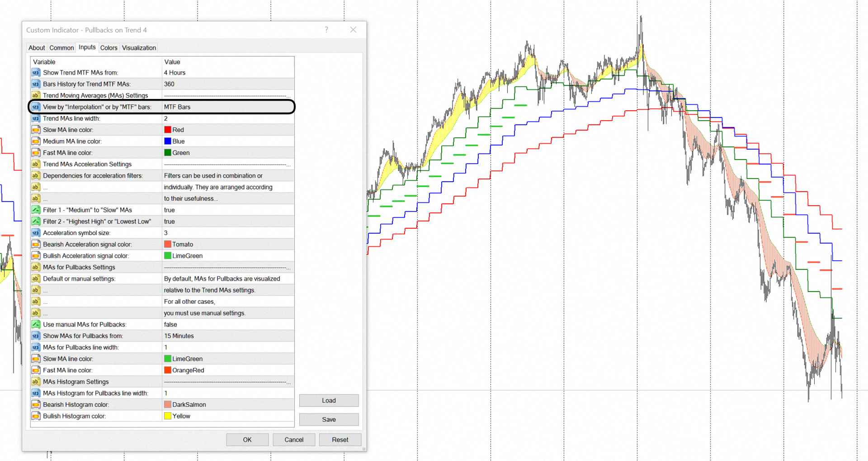Click the icon beside Default or manual settings
868x461 pixels.
[x=36, y=279]
